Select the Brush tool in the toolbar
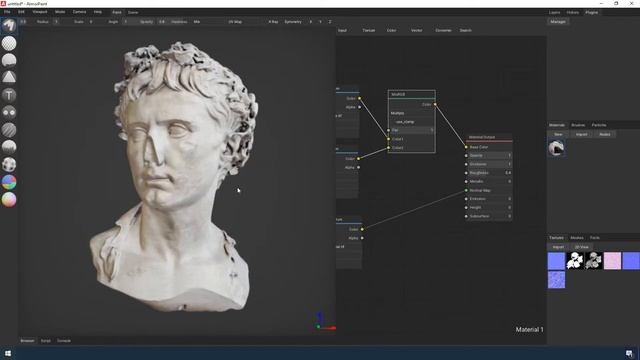The image size is (640, 360). coord(9,25)
